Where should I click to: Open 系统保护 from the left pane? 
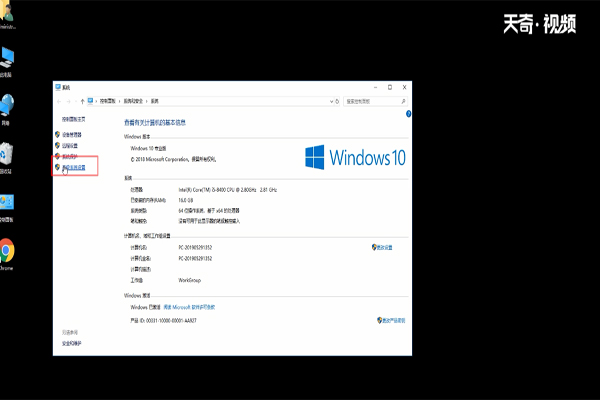coord(70,156)
